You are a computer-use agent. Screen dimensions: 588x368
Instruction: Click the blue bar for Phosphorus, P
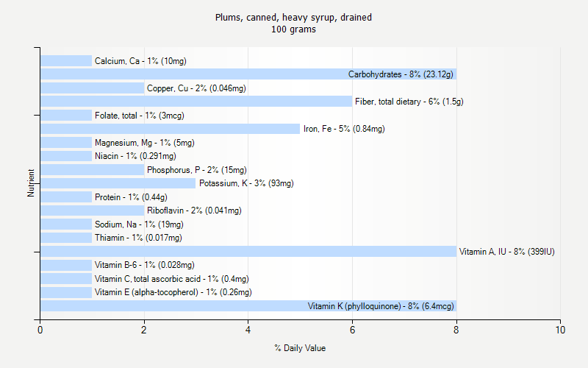[x=93, y=170]
